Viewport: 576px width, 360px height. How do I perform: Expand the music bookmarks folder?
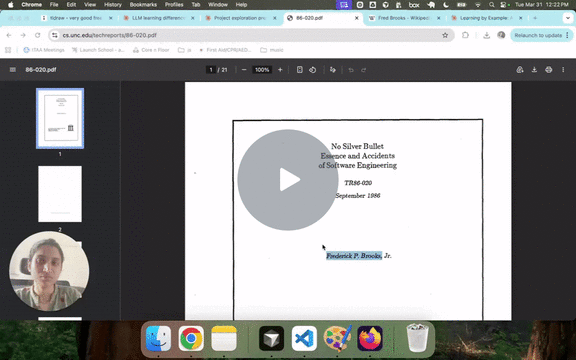[272, 50]
